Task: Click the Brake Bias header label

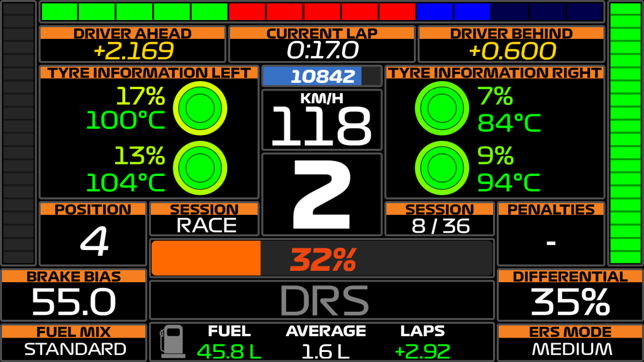Action: pos(74,277)
